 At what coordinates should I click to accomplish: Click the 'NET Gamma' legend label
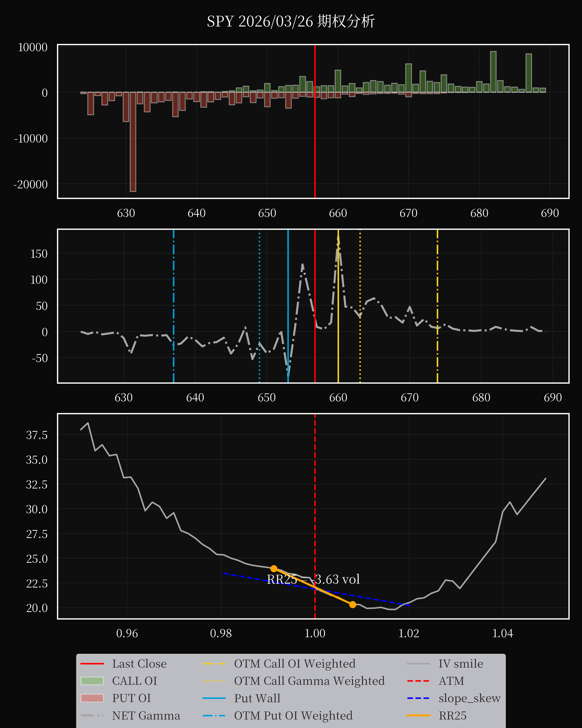click(146, 716)
